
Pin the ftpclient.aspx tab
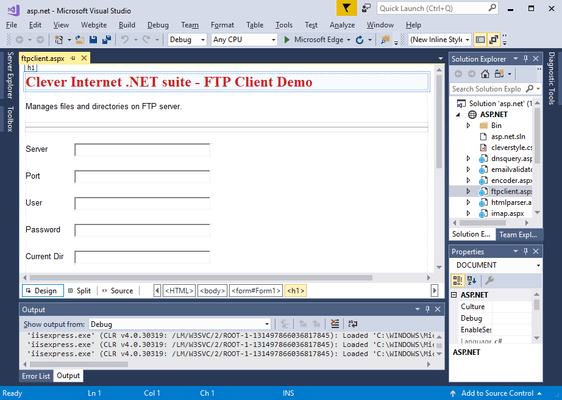click(x=73, y=58)
